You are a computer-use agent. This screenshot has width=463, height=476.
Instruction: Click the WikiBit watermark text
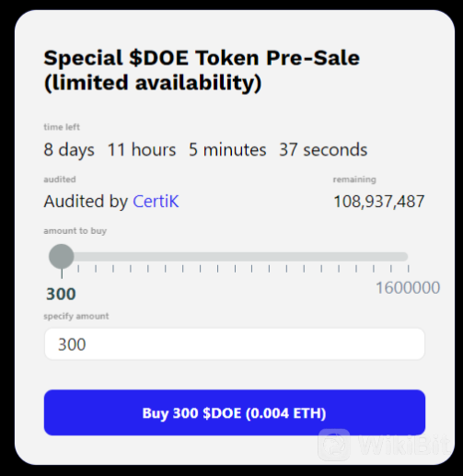[x=404, y=445]
